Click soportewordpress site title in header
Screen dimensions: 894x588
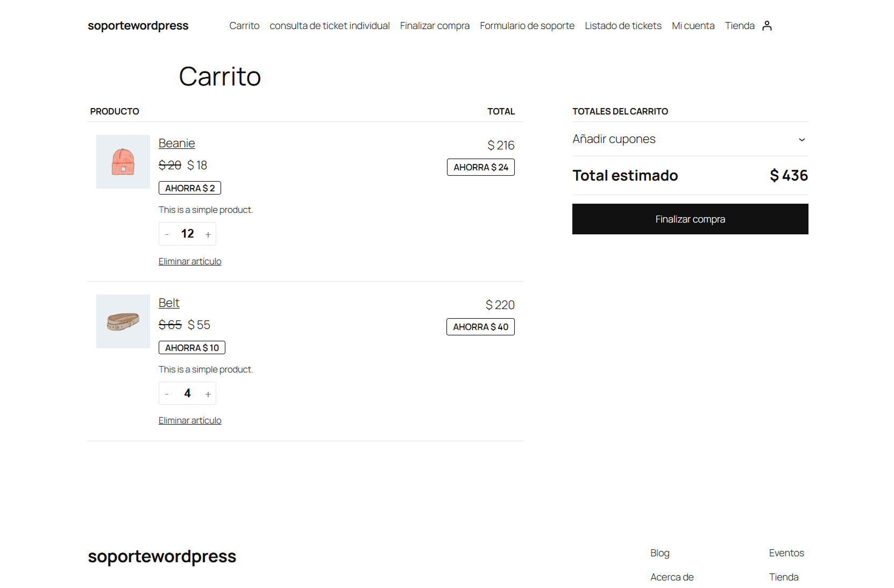pyautogui.click(x=138, y=26)
